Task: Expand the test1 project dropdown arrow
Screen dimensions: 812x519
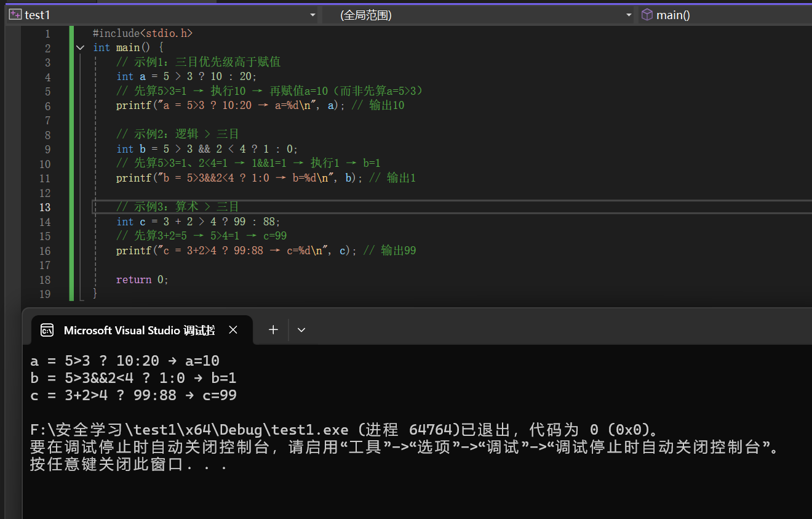Action: pos(312,15)
